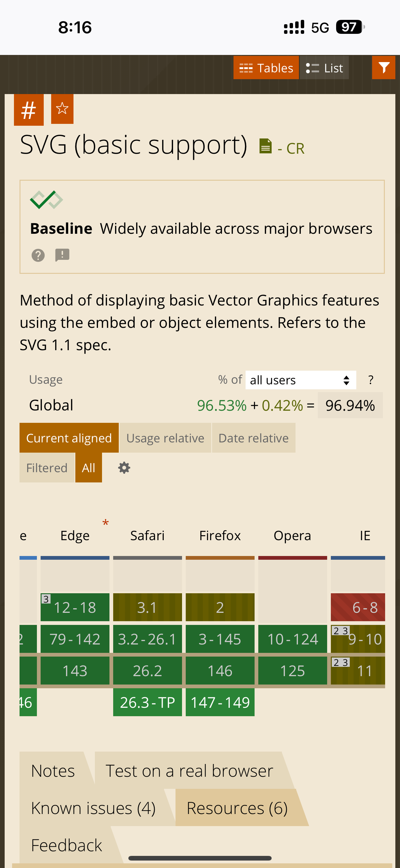
Task: Switch to the Notes tab
Action: point(53,771)
